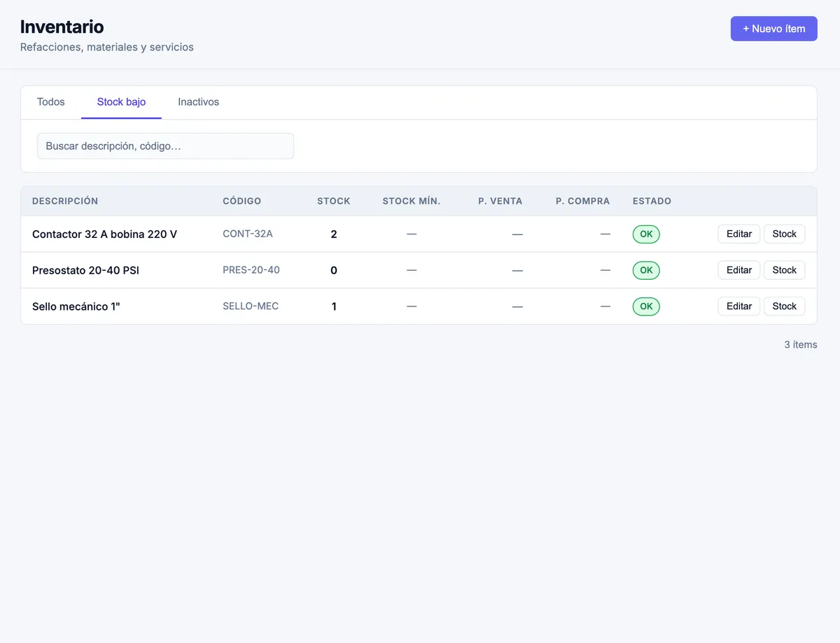Click the Refacciones, materiales y servicios subtitle
The height and width of the screenshot is (643, 840).
[x=107, y=48]
